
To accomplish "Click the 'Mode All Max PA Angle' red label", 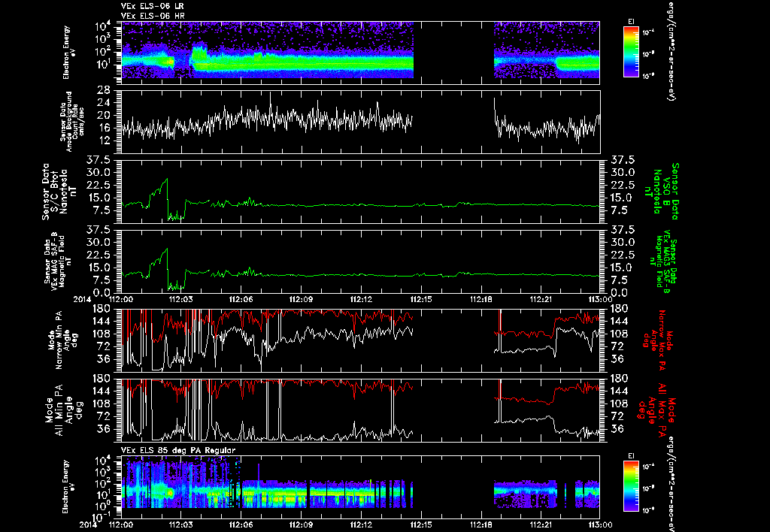I will click(657, 409).
